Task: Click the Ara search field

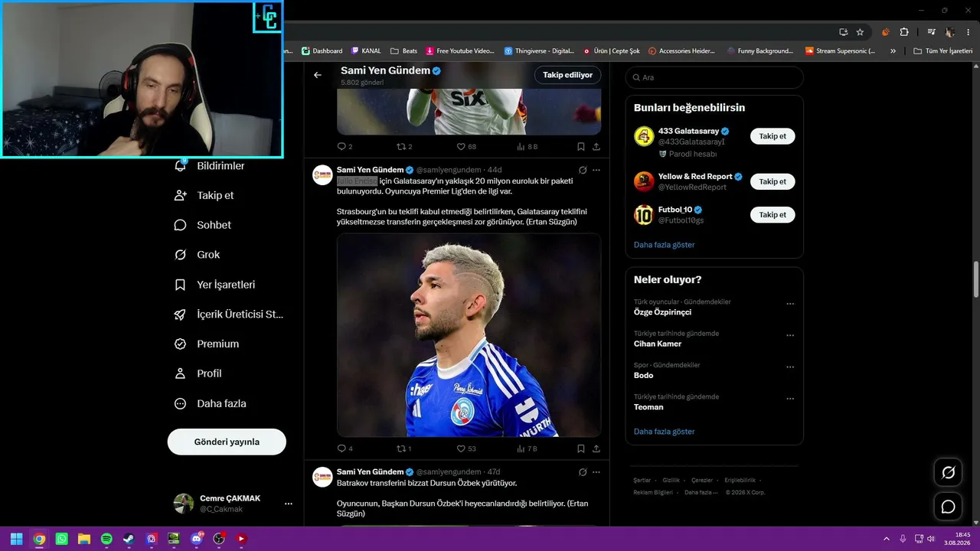Action: [x=714, y=77]
